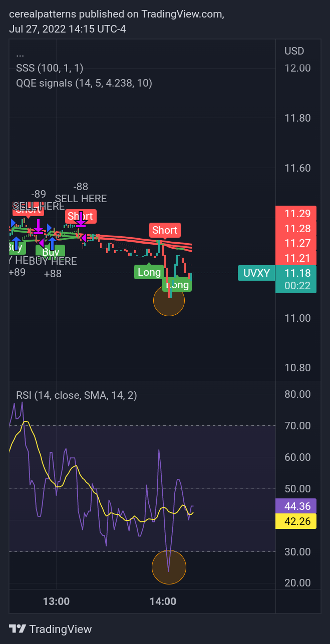The height and width of the screenshot is (644, 330).
Task: Click the 80.00 RSI axis label
Action: (x=297, y=394)
